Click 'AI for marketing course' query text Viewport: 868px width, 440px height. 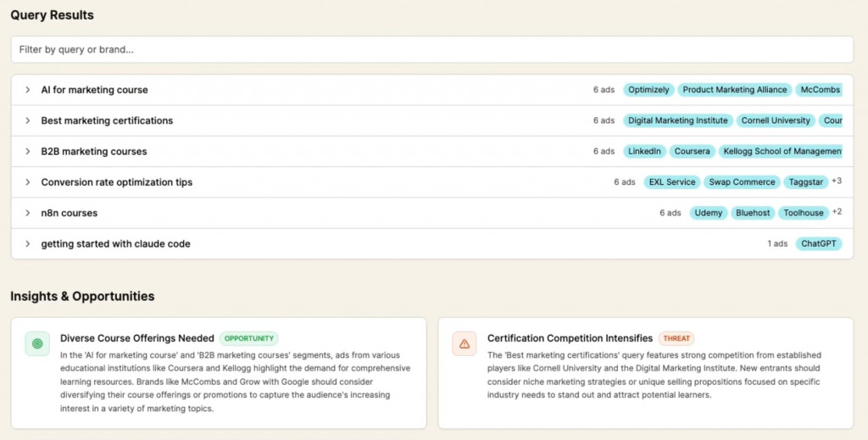point(94,90)
